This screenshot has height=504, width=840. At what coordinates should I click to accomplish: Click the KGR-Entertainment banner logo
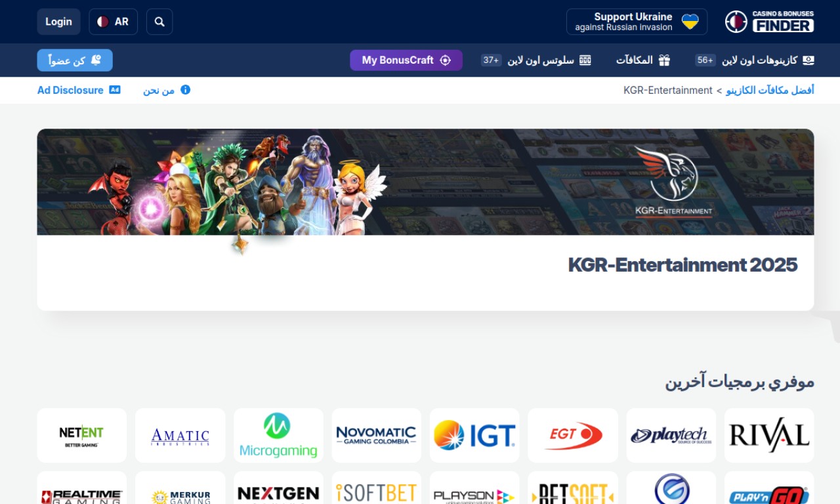coord(673,182)
